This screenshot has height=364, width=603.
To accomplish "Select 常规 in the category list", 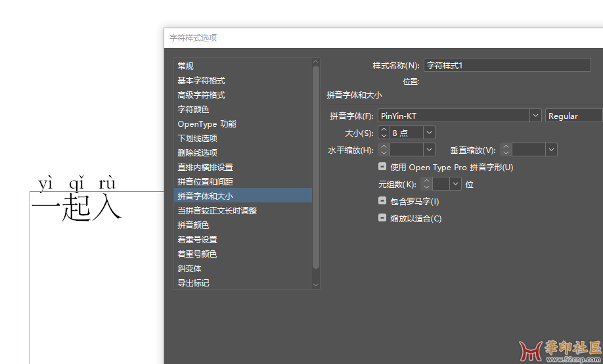I will 185,66.
